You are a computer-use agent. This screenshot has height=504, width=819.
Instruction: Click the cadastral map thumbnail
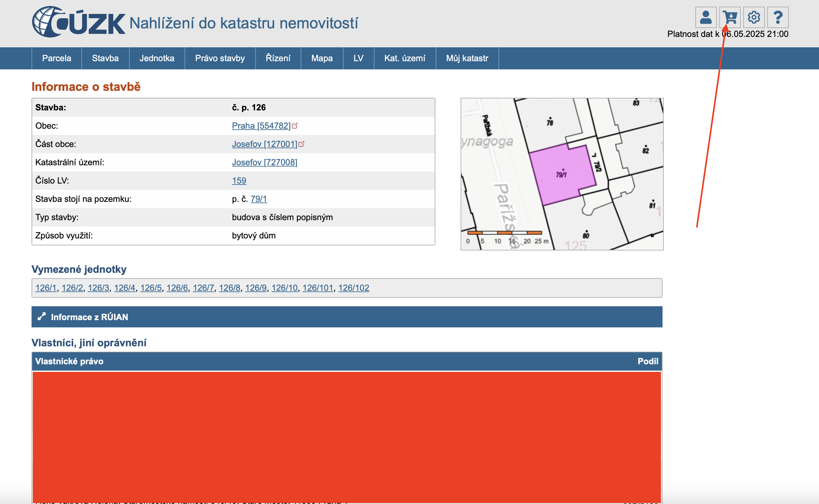click(x=562, y=174)
